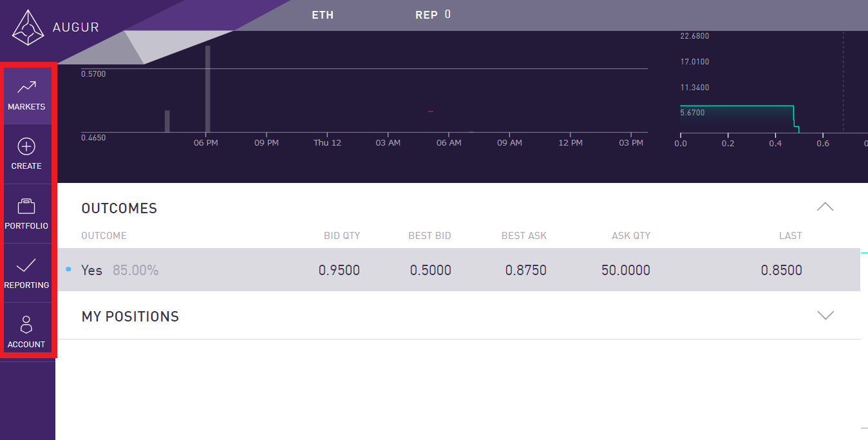Go to the Portfolio section
Viewport: 868px width, 440px height.
click(26, 214)
